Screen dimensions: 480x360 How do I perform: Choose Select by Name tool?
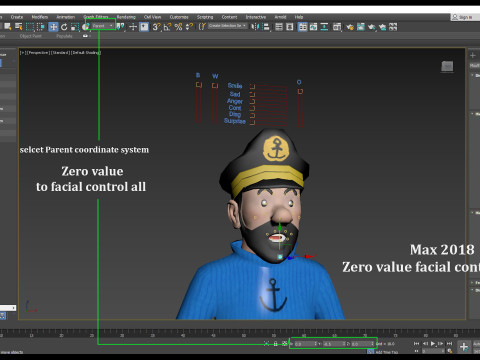19,27
